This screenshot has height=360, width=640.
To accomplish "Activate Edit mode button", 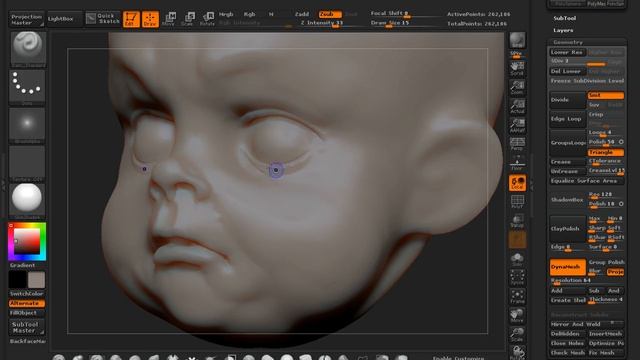I will tap(131, 19).
